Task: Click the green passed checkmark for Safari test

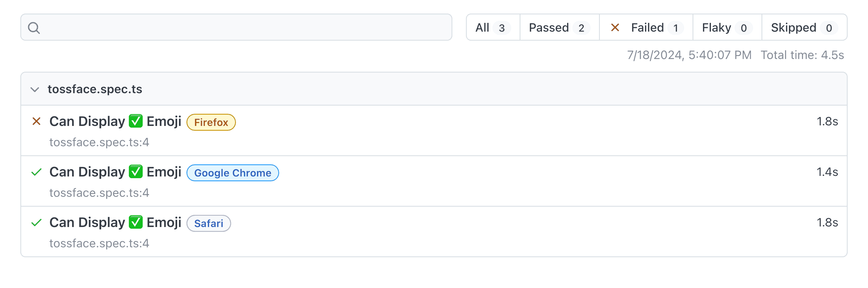Action: [x=36, y=223]
